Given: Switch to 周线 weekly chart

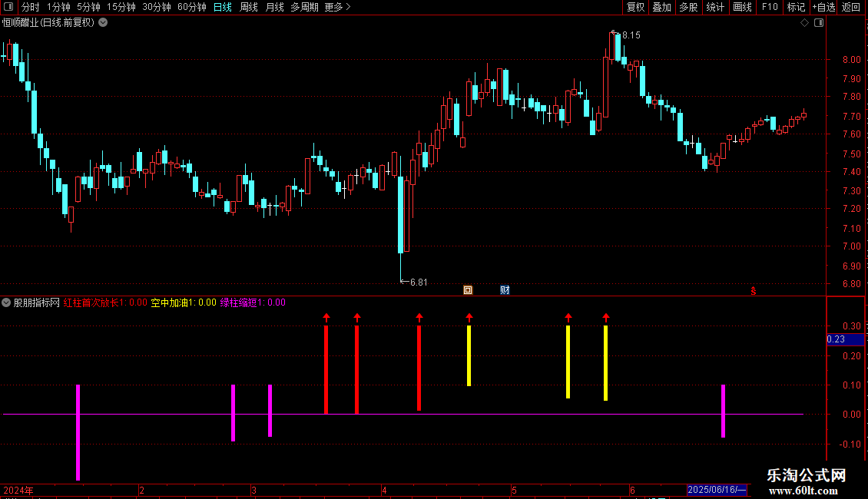Looking at the screenshot, I should point(249,7).
